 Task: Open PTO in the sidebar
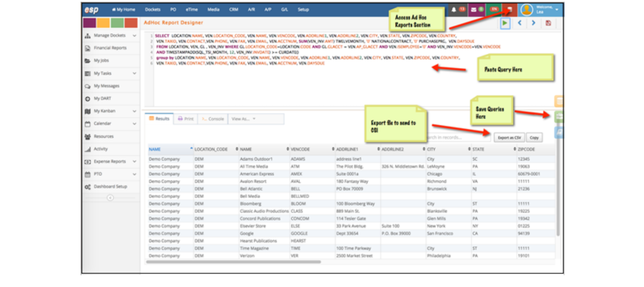tap(111, 175)
